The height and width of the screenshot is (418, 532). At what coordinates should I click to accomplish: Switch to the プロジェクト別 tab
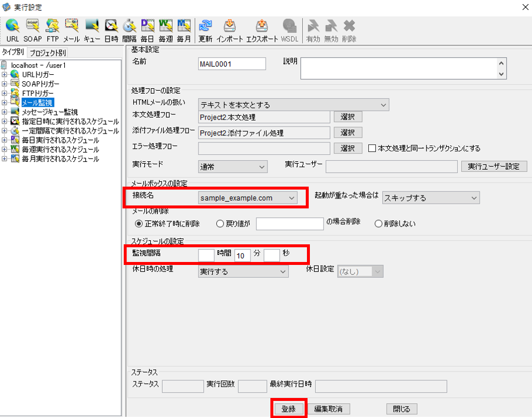tap(48, 53)
